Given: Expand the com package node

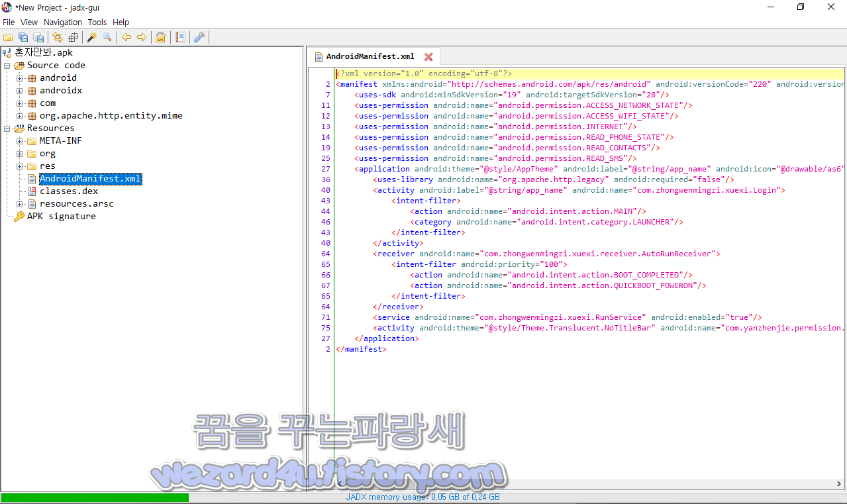Looking at the screenshot, I should point(20,103).
